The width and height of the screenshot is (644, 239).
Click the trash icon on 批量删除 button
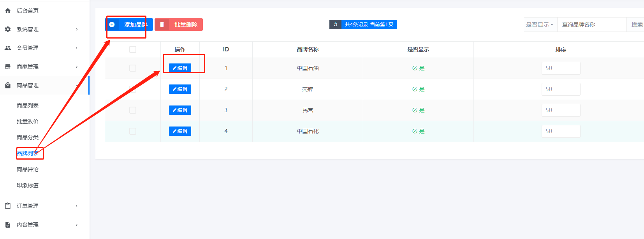click(x=162, y=25)
